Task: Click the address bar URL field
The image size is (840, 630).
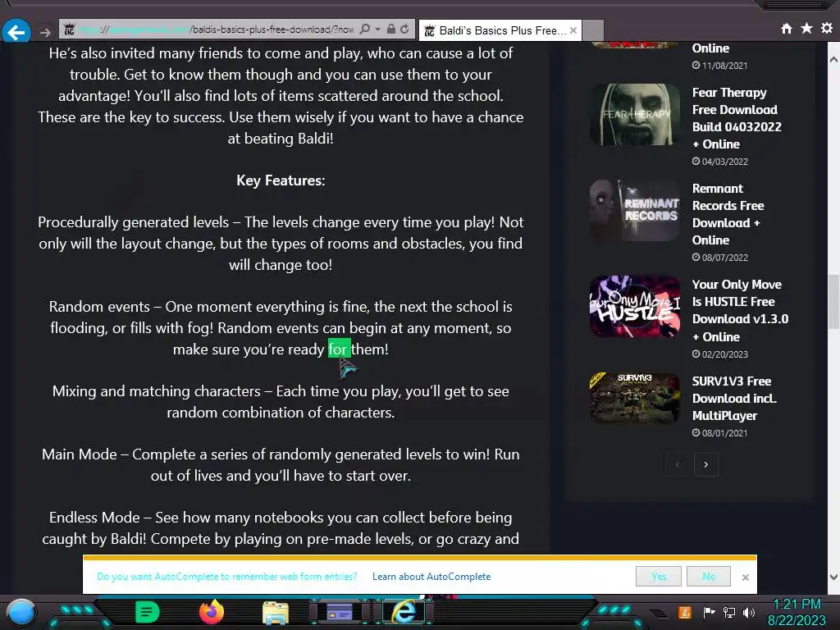Action: point(217,30)
